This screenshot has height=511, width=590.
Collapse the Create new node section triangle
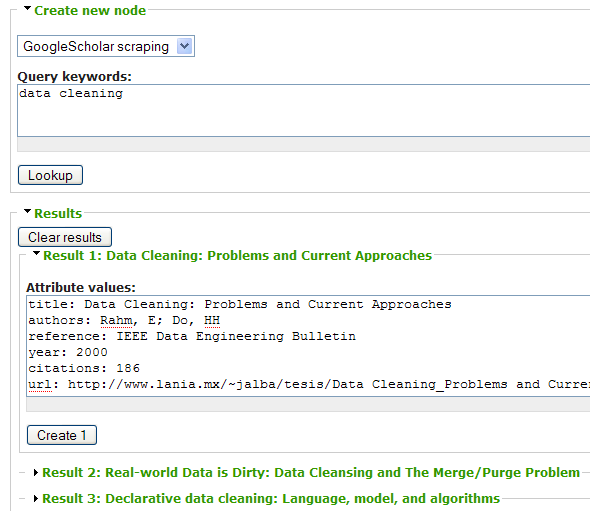pyautogui.click(x=27, y=8)
